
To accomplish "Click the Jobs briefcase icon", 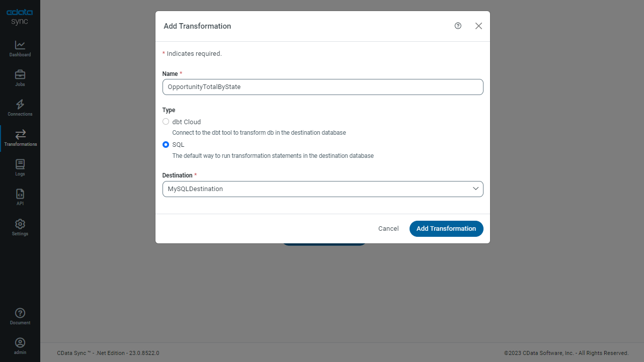I will click(x=20, y=75).
